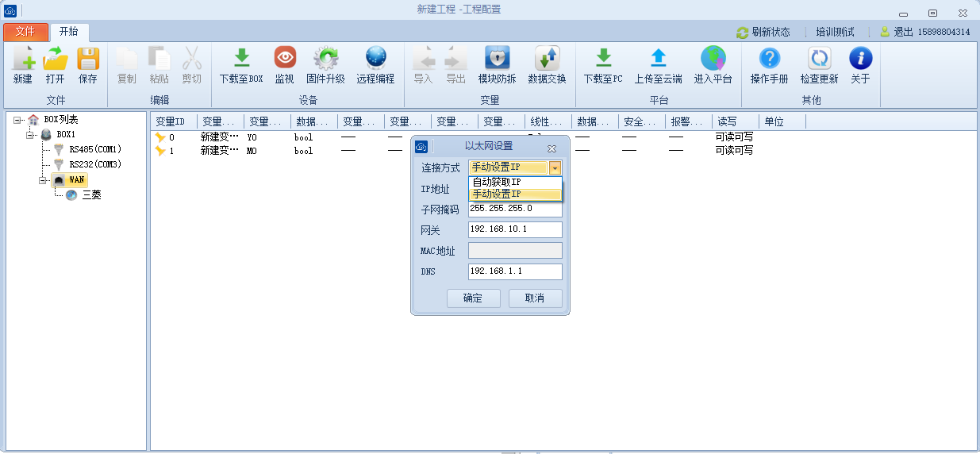980x454 pixels.
Task: Collapse the WAN tree expander
Action: [x=44, y=180]
